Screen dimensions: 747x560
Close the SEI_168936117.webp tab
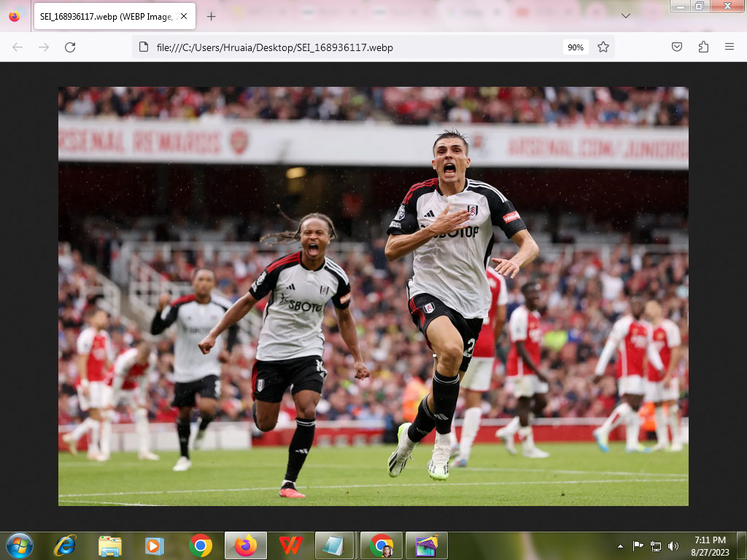(x=183, y=16)
